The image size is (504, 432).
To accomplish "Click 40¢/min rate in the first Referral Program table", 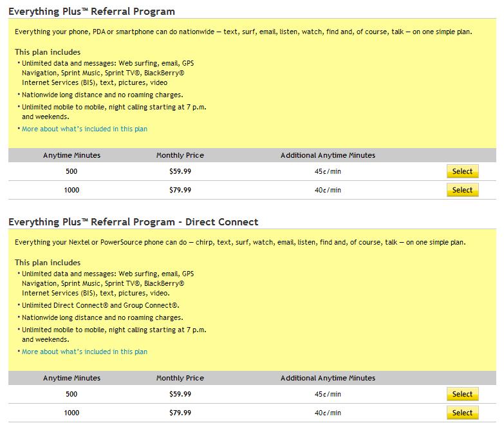I will click(x=328, y=190).
